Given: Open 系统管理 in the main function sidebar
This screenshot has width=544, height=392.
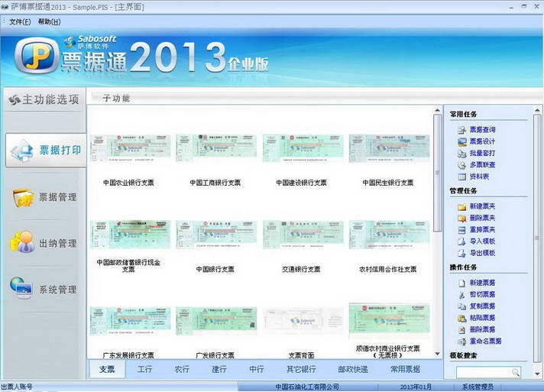Looking at the screenshot, I should tap(45, 289).
